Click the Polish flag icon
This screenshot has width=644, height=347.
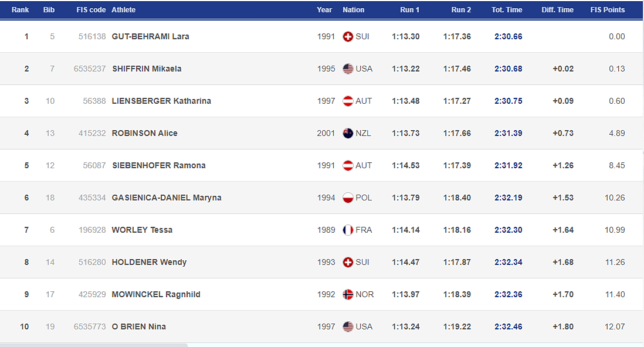348,198
